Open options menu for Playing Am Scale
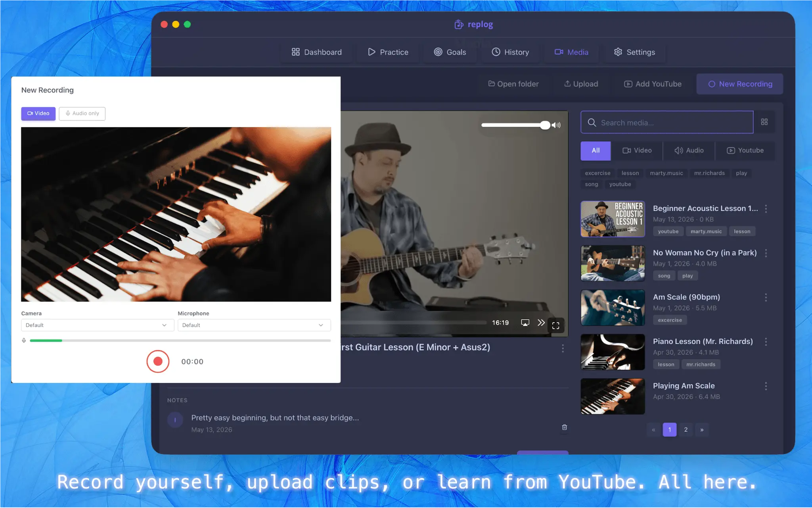 tap(766, 386)
